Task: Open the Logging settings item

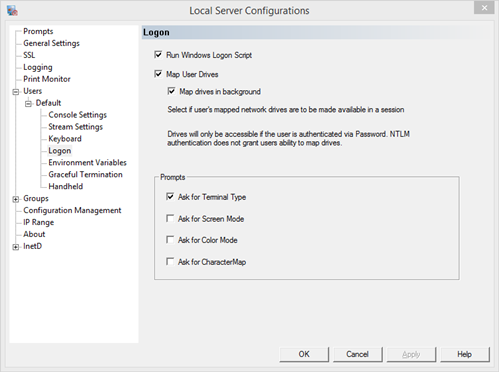Action: 38,67
